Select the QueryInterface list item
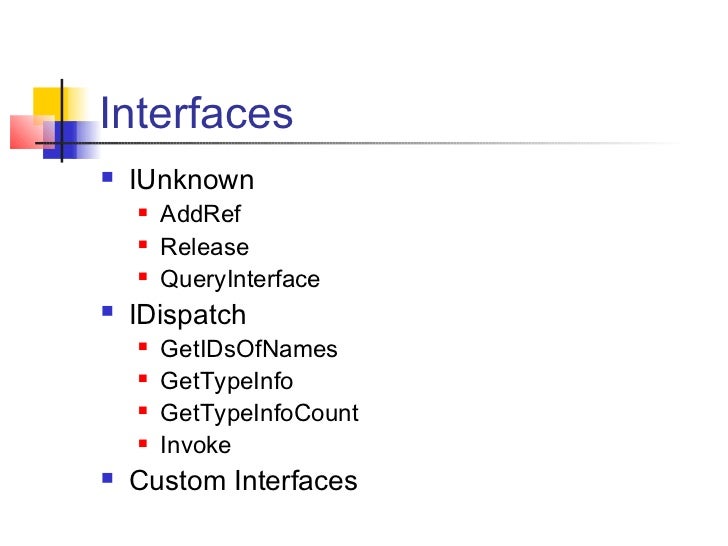 (x=239, y=279)
